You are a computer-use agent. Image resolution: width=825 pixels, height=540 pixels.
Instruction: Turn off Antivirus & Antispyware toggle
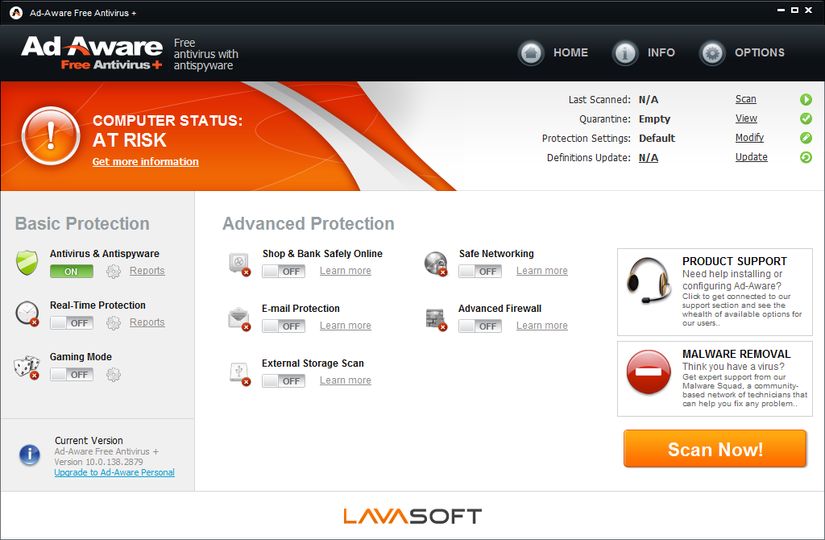pos(71,271)
